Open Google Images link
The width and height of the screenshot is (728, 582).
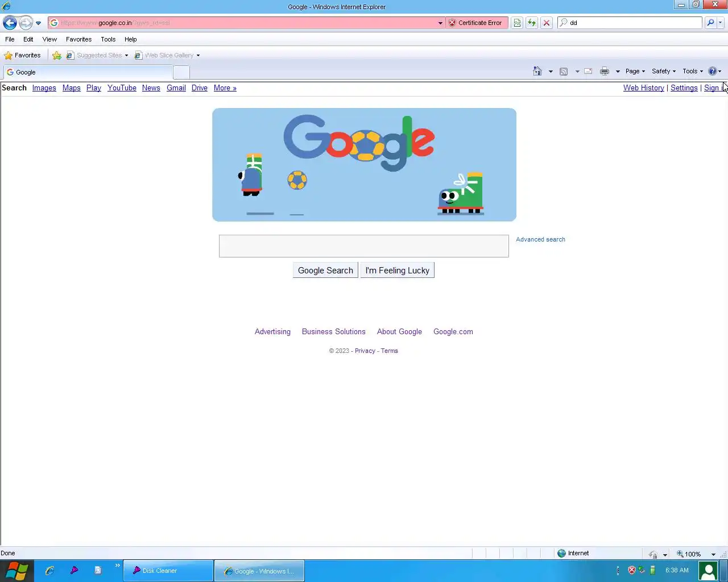44,88
